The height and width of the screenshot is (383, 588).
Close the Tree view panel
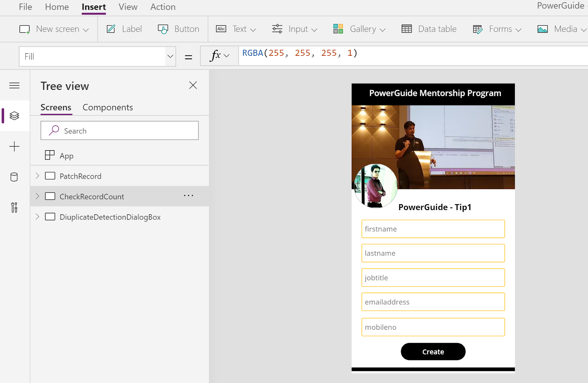[x=193, y=85]
